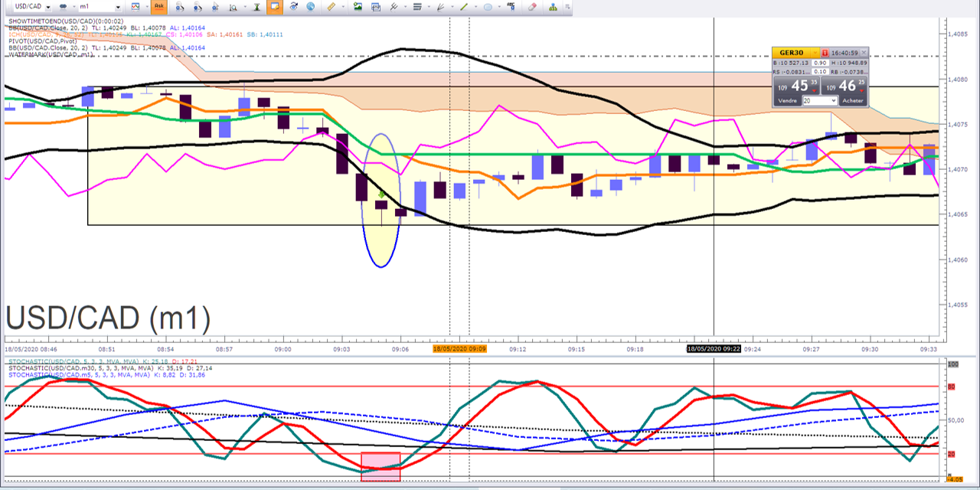Expand the arrow beside the zoom area icon

pyautogui.click(x=245, y=7)
